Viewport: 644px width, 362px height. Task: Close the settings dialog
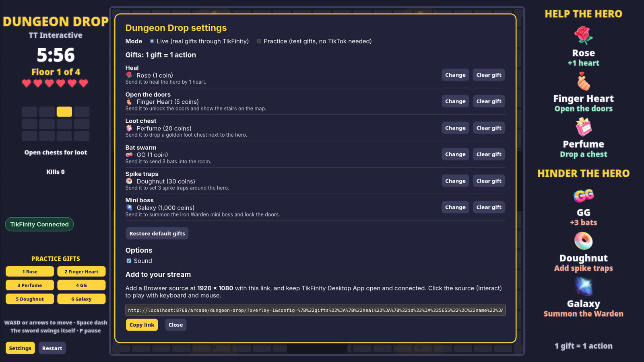(x=175, y=325)
